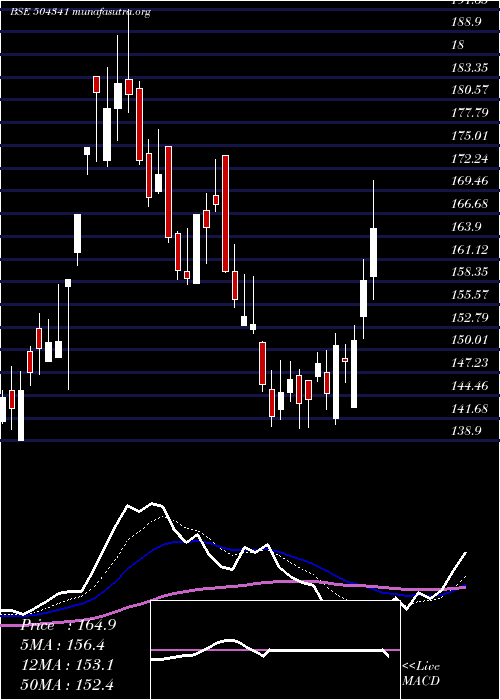Select the 147.23 price axis label
Viewport: 500px width, 700px height.
(470, 363)
